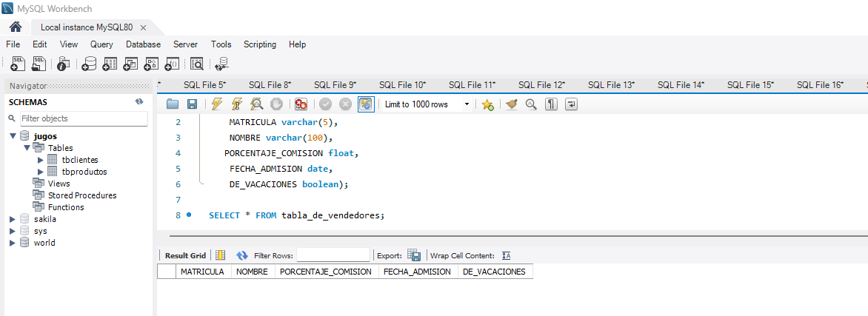Execute statement under cursor icon
The width and height of the screenshot is (868, 316).
(x=237, y=104)
